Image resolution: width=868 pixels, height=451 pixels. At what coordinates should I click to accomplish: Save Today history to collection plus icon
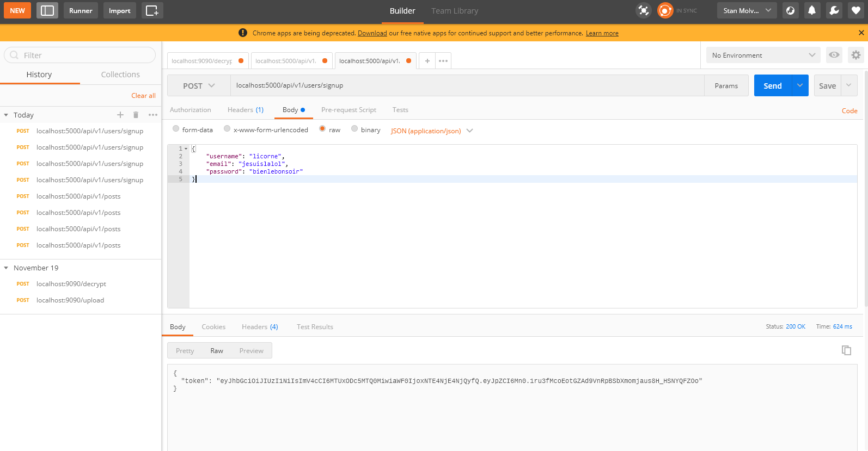point(120,115)
